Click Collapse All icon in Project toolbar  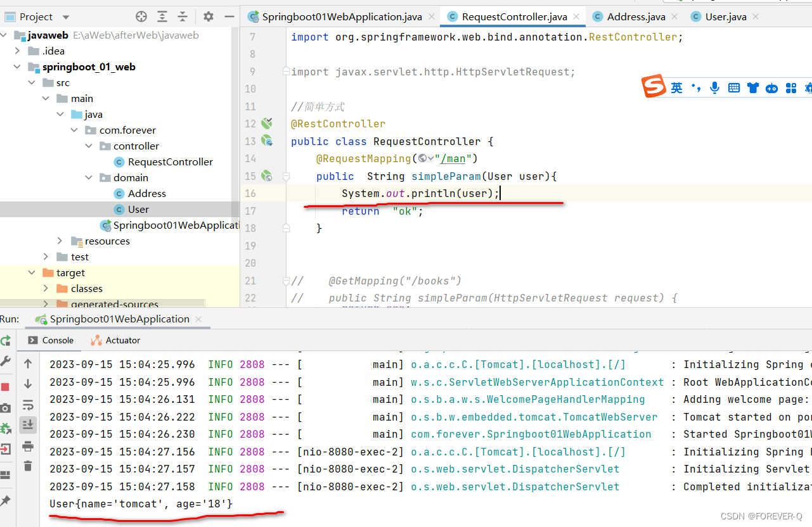(183, 16)
